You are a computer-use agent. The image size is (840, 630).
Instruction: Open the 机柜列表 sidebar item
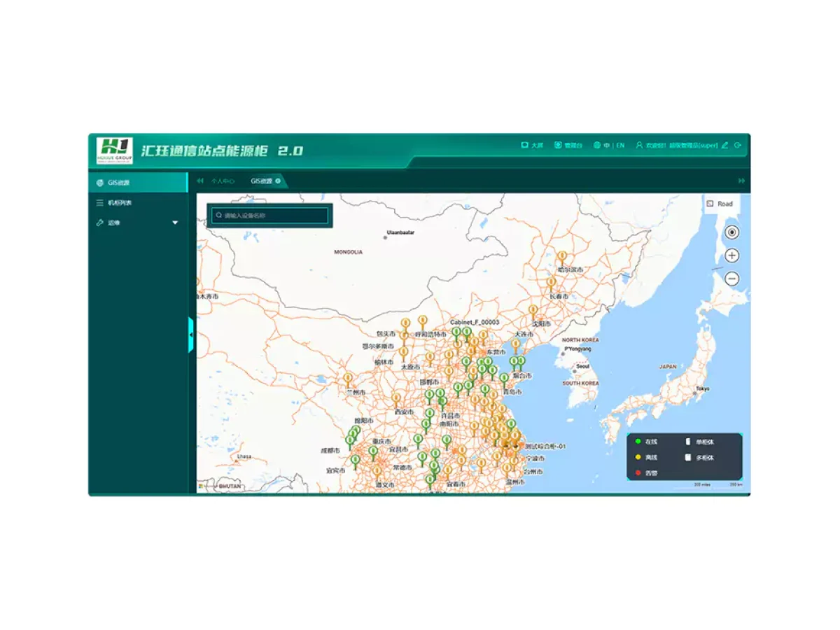[138, 203]
